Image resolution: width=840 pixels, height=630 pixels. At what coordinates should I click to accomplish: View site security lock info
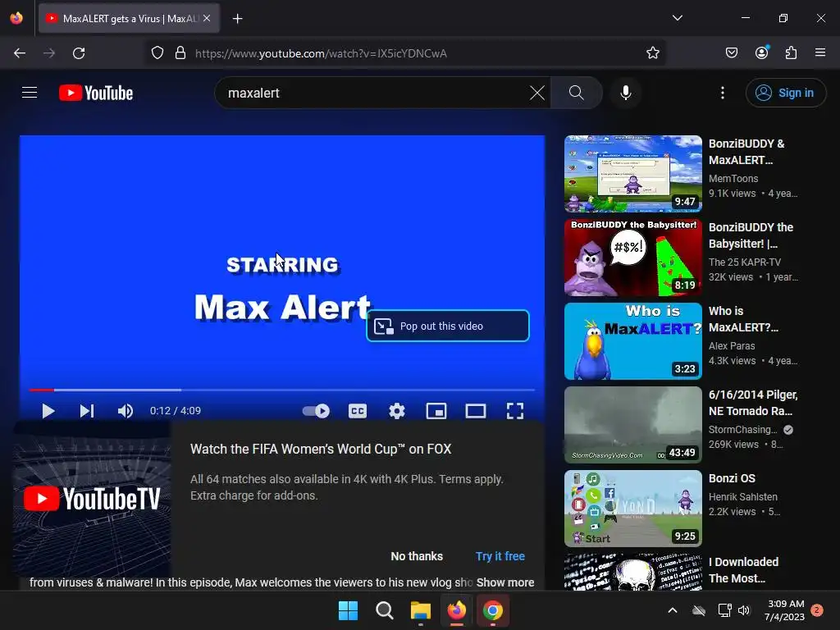click(180, 53)
